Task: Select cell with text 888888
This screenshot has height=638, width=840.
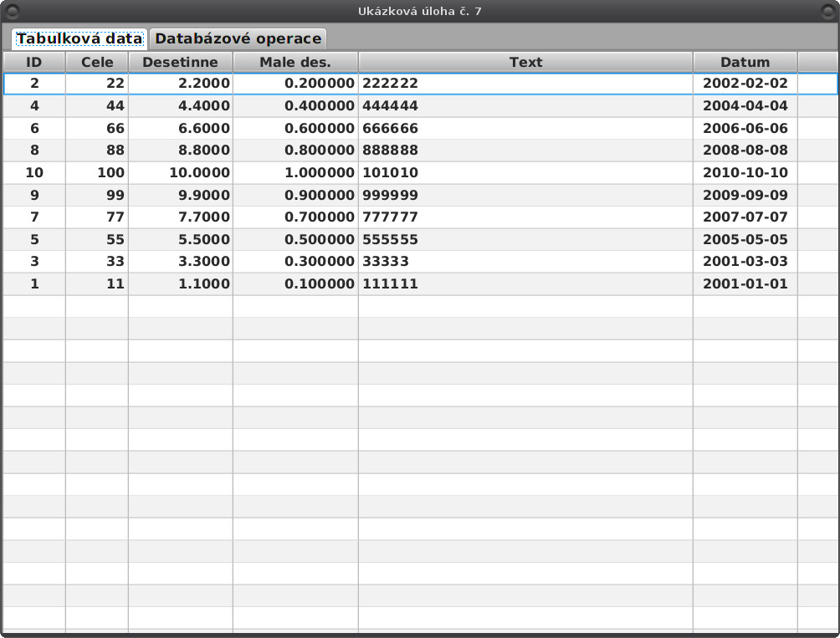Action: tap(525, 151)
